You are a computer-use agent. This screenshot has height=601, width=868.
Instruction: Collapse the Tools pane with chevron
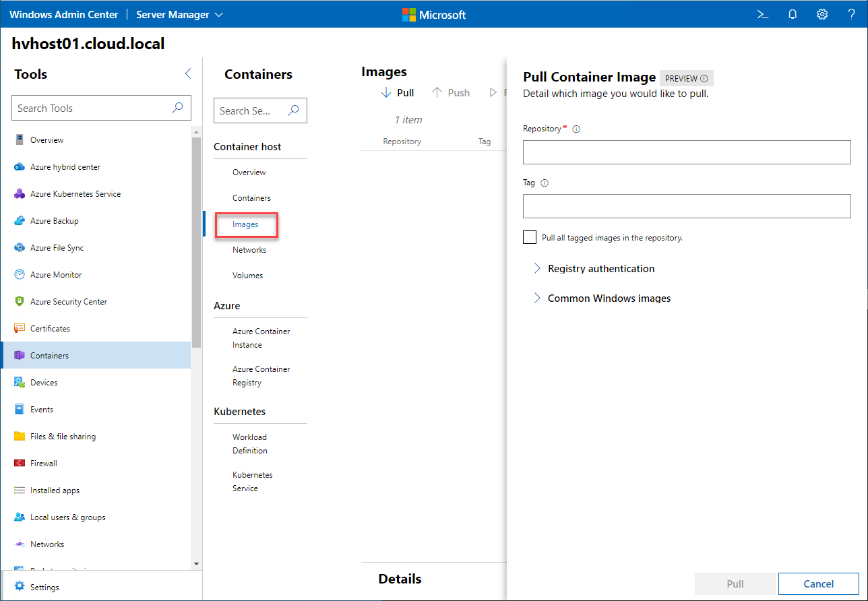tap(187, 74)
